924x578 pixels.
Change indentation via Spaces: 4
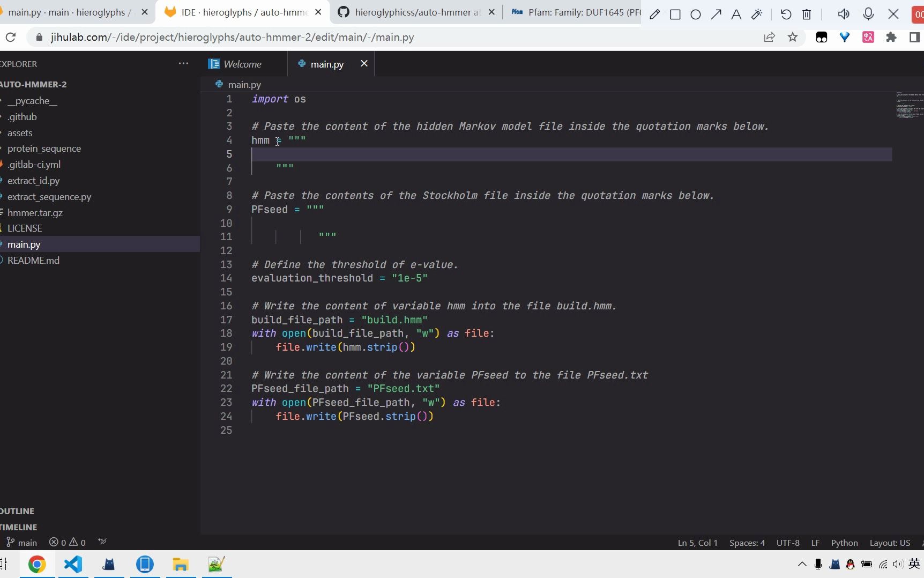pyautogui.click(x=747, y=543)
